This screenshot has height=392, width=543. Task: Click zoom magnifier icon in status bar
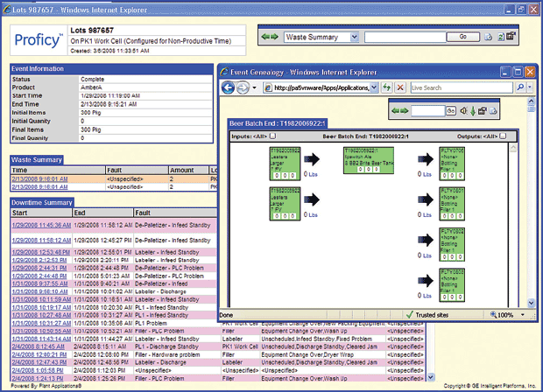(493, 314)
